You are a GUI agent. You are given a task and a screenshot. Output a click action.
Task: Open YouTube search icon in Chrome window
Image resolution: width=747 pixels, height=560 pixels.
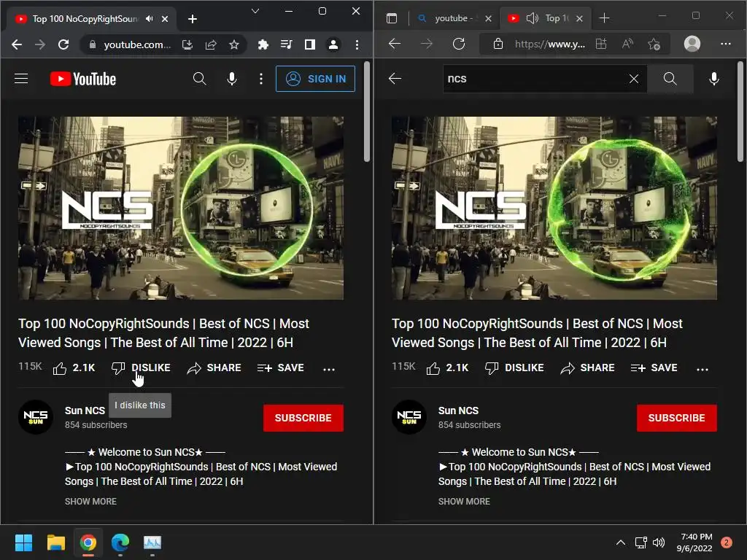pos(200,79)
